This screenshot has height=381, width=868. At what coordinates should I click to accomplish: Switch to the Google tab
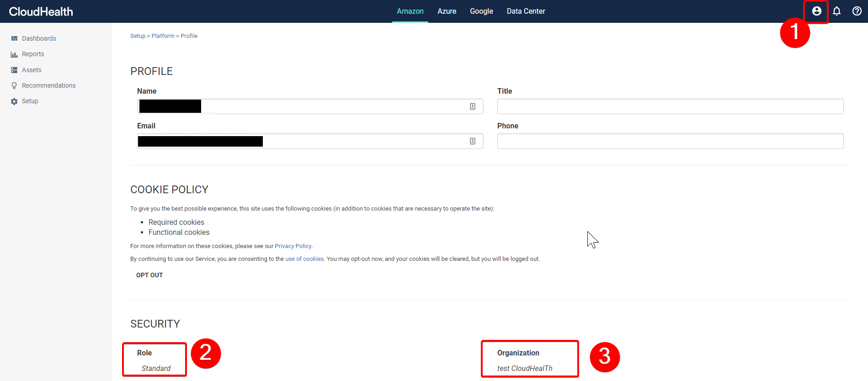(x=481, y=11)
